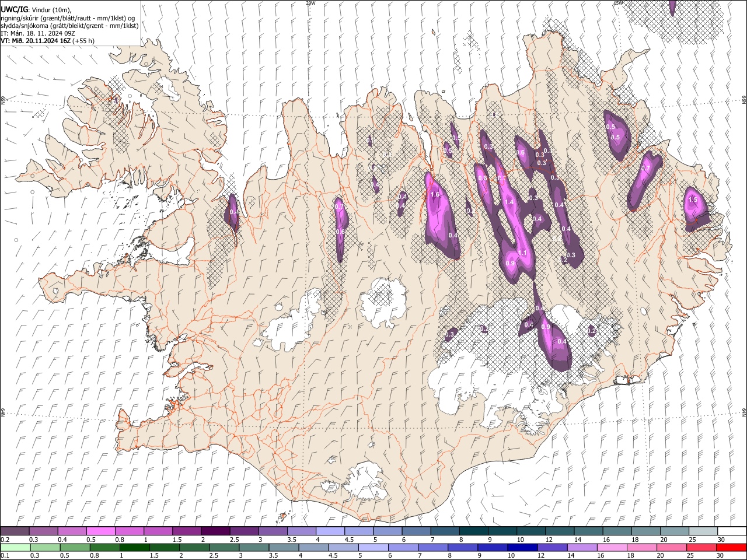
Task: Click the grey-green 3 swatch in the rain legend
Action: click(254, 548)
